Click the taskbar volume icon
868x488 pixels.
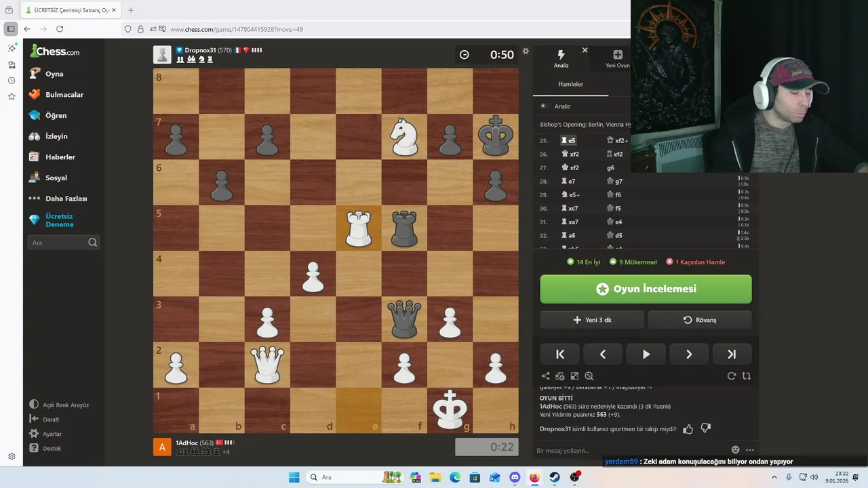coord(813,477)
